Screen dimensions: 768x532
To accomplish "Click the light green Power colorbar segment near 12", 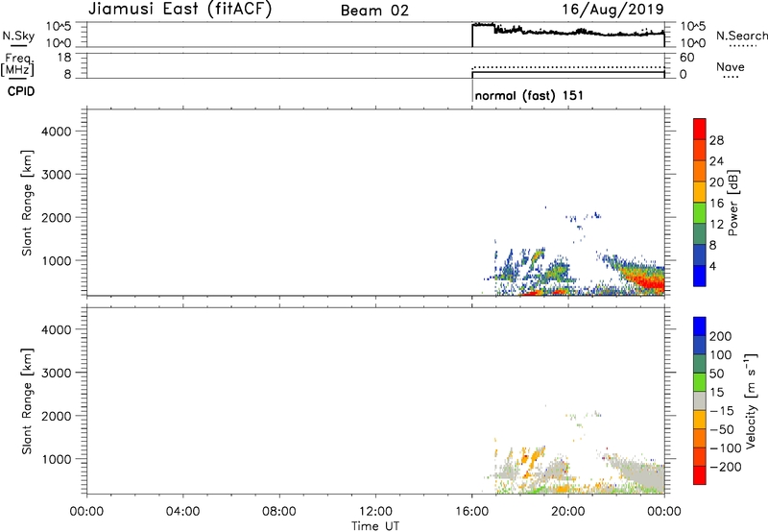I will pyautogui.click(x=700, y=213).
